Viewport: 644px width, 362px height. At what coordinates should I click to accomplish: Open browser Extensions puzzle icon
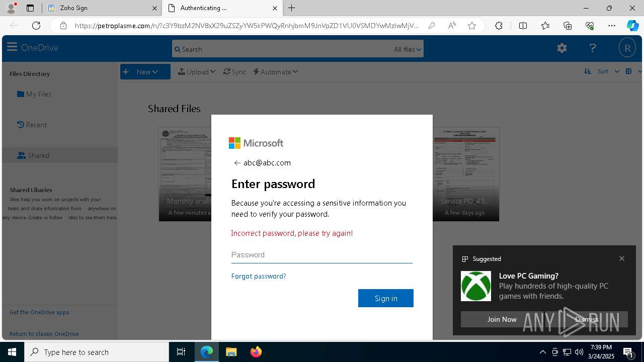pyautogui.click(x=499, y=26)
